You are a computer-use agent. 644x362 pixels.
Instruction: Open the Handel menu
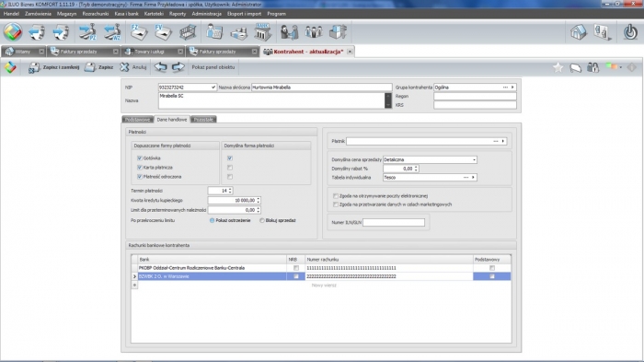click(11, 14)
